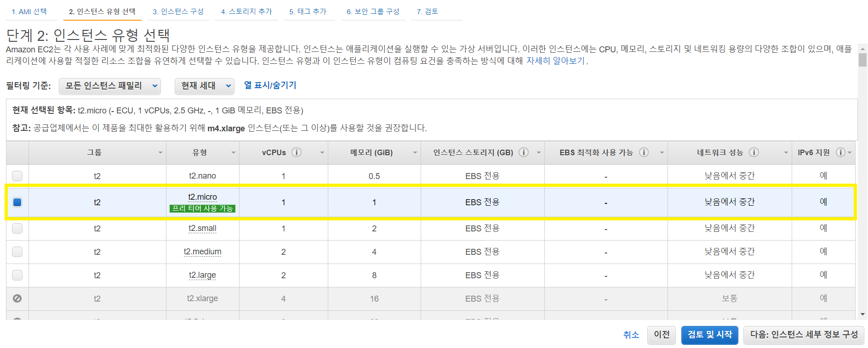Select the t2.large instance checkbox
The width and height of the screenshot is (868, 348).
17,275
